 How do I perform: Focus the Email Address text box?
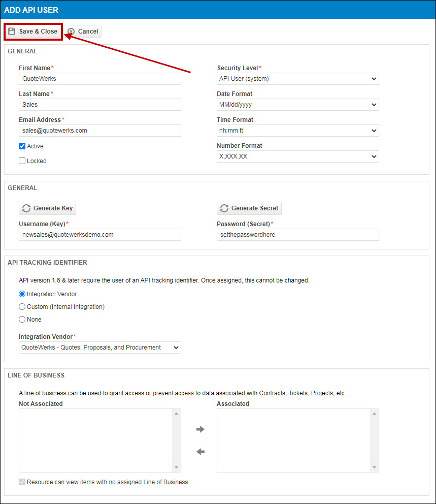99,131
